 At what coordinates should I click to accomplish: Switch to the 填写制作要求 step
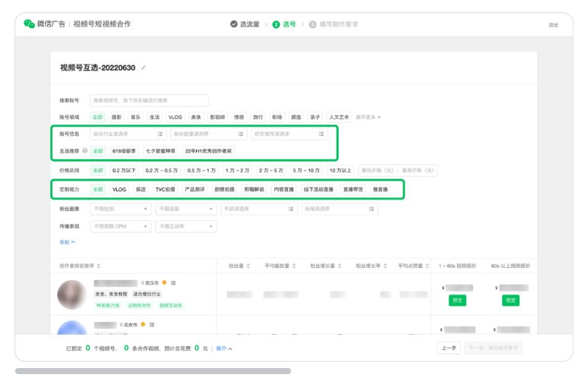coord(334,24)
